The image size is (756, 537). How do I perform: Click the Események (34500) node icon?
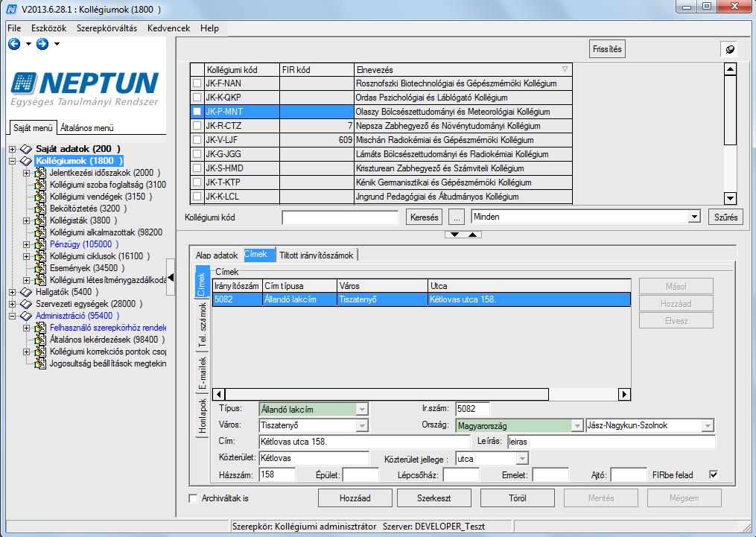click(x=40, y=268)
